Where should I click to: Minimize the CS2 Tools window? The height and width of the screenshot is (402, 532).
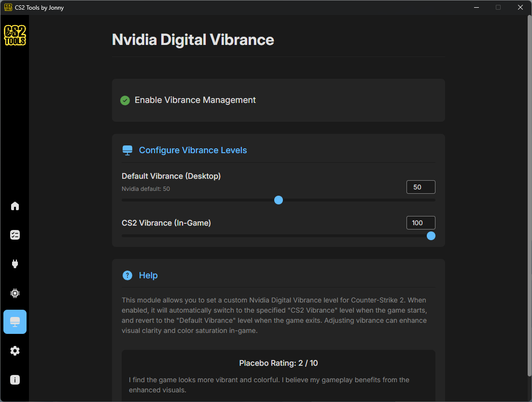[476, 7]
